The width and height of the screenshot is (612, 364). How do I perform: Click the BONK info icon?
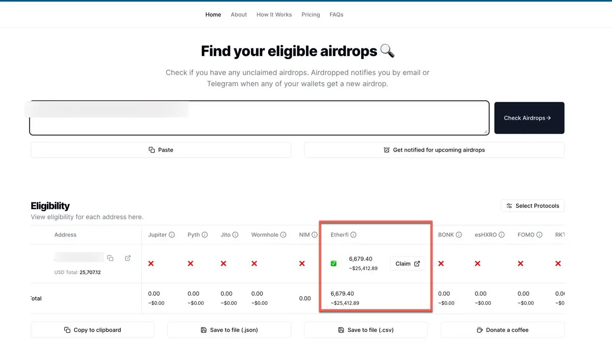459,235
